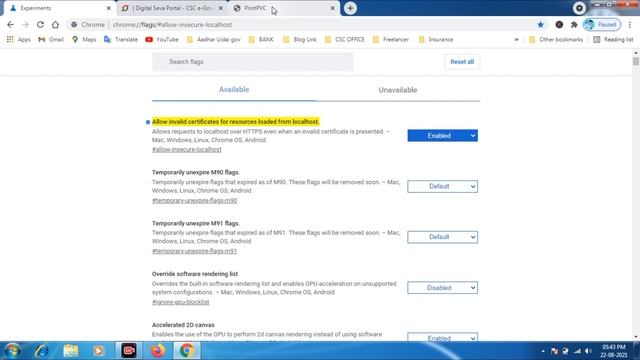The image size is (640, 360).
Task: Open the Windows Start button
Action: (13, 351)
